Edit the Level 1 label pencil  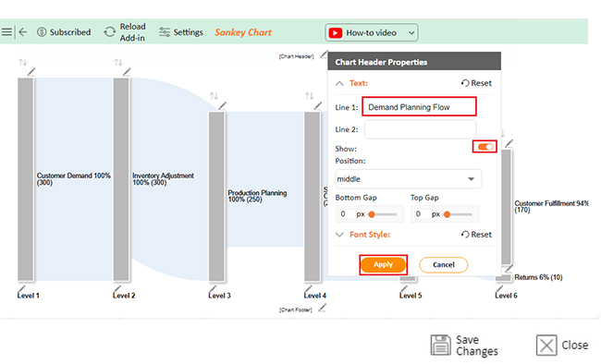pyautogui.click(x=21, y=289)
